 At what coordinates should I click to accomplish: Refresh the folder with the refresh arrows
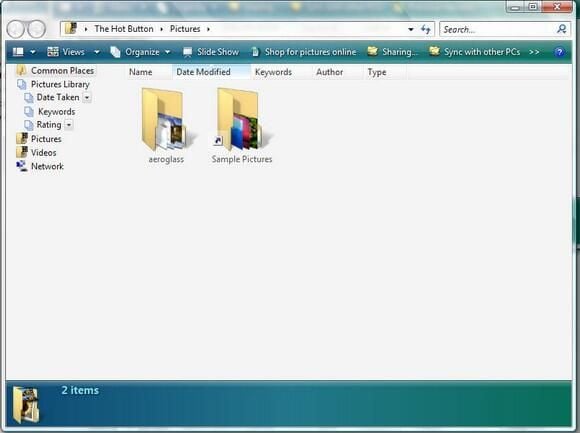pyautogui.click(x=425, y=29)
